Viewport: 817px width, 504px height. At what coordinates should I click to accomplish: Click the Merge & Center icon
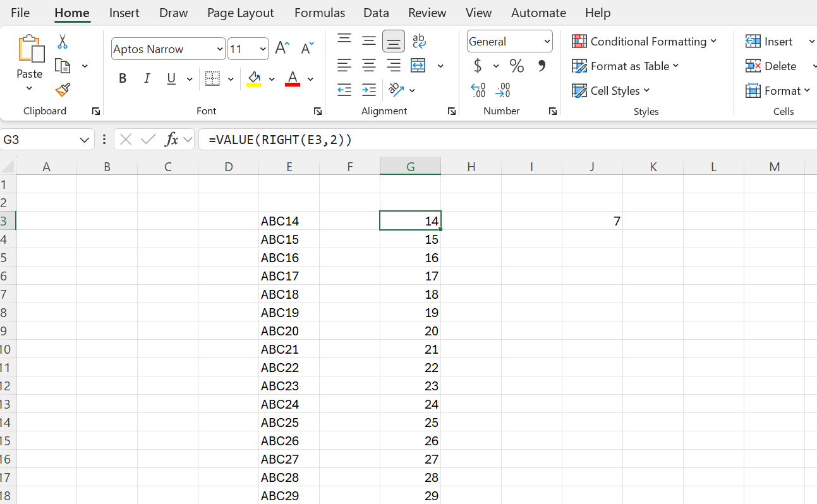pos(418,65)
